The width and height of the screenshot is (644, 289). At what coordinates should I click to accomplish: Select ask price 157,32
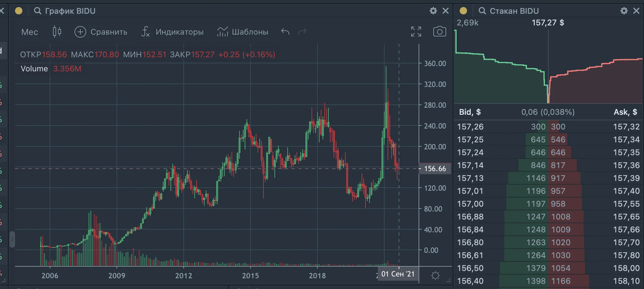(626, 127)
